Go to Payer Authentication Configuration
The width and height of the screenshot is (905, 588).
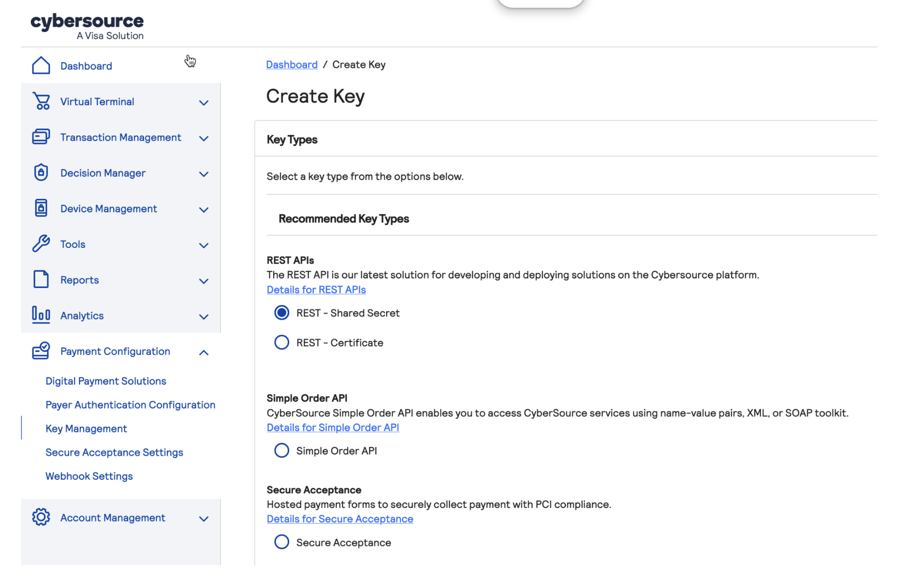click(x=130, y=405)
